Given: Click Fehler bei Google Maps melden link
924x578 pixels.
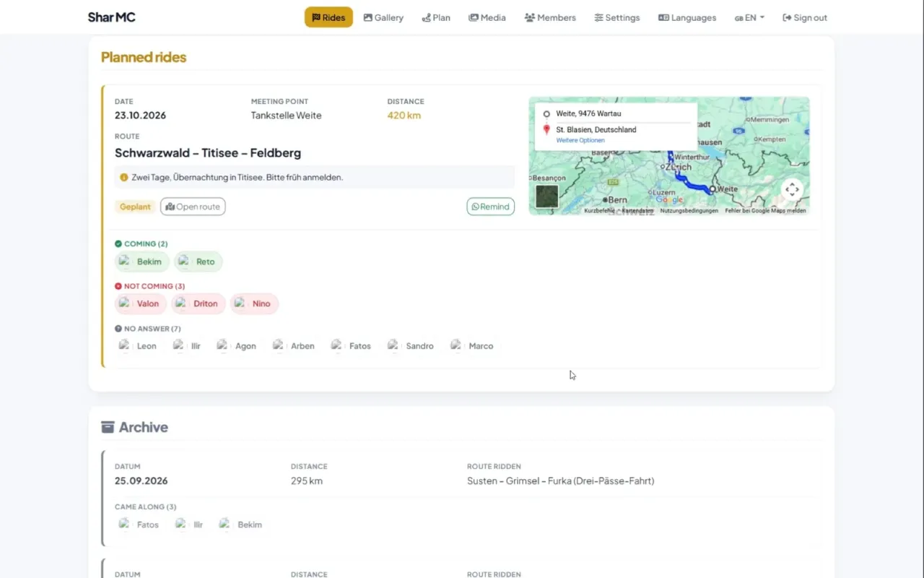Looking at the screenshot, I should pos(765,211).
